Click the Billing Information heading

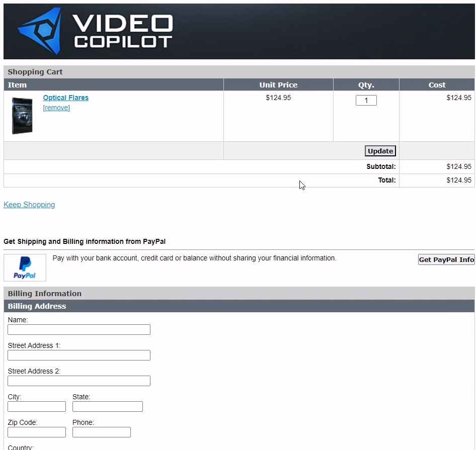[45, 294]
